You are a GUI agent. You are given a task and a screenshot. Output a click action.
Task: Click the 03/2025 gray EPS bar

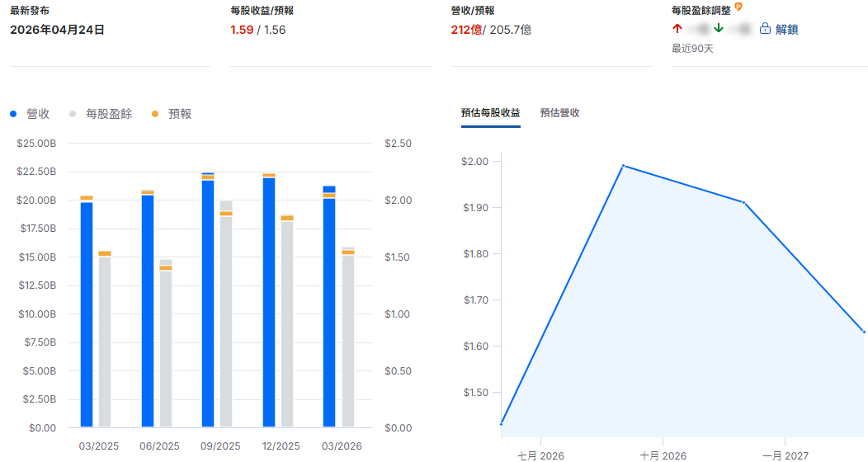[105, 342]
